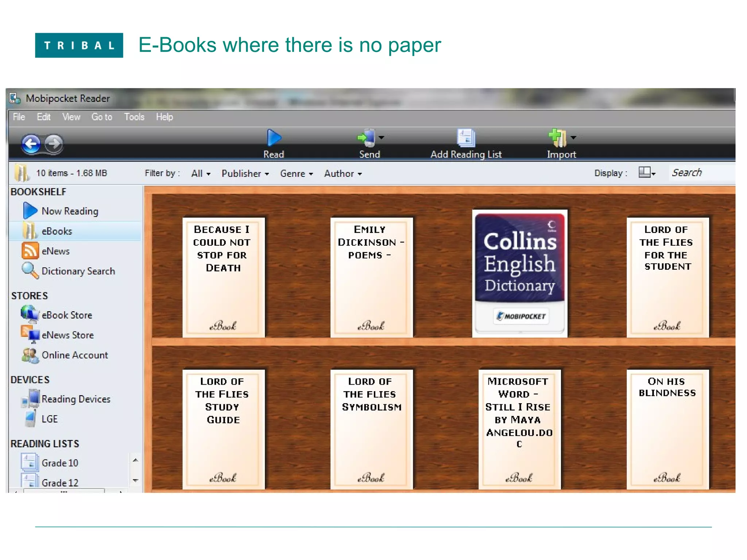Screen dimensions: 747x560
Task: Click the Add Reading List label
Action: coord(466,154)
